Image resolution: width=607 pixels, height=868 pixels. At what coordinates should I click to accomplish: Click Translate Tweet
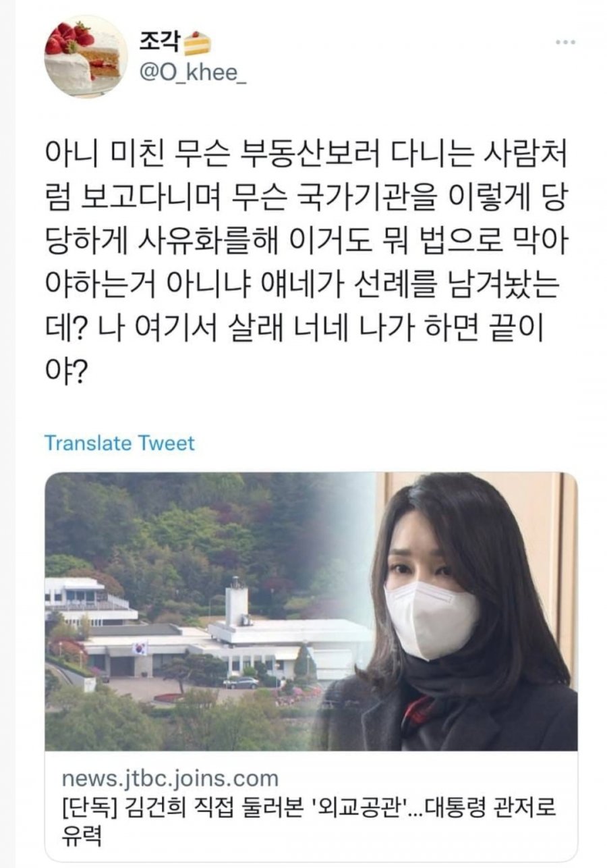pyautogui.click(x=119, y=443)
